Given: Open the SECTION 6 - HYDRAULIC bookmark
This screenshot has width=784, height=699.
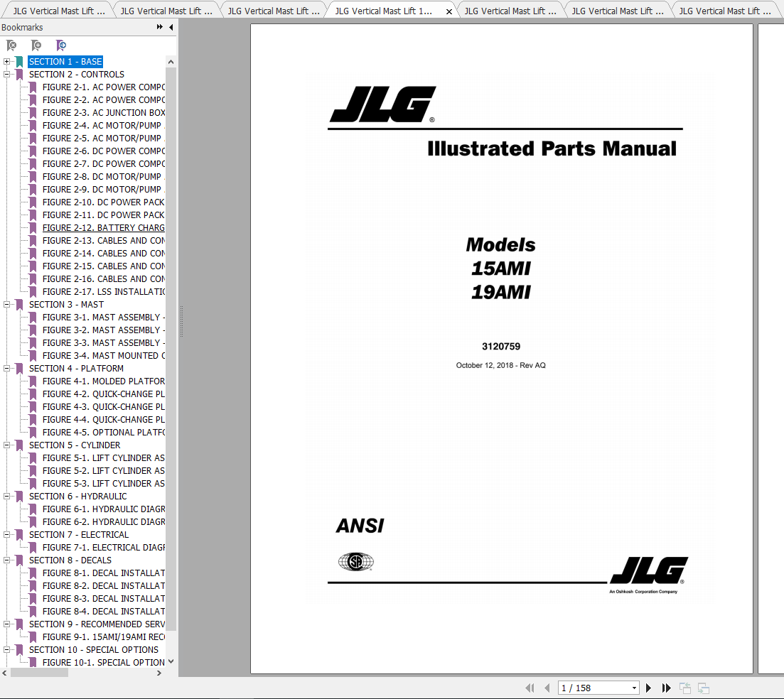Looking at the screenshot, I should click(78, 496).
